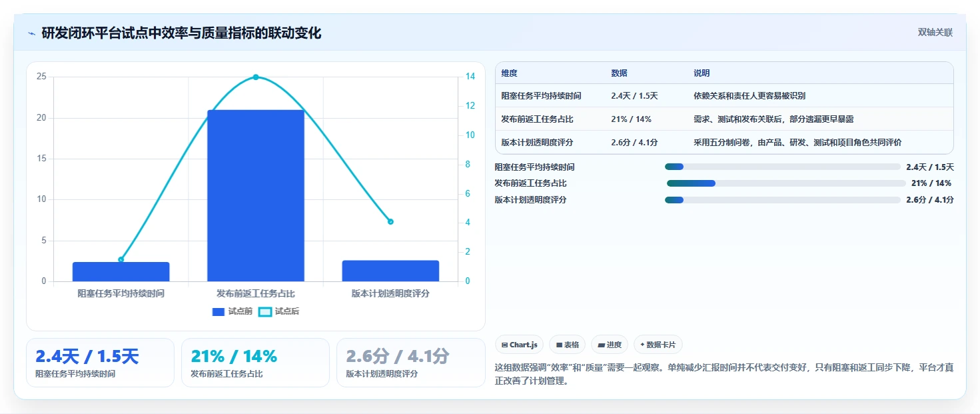Click the 说明 column header
The height and width of the screenshot is (414, 980).
(702, 73)
